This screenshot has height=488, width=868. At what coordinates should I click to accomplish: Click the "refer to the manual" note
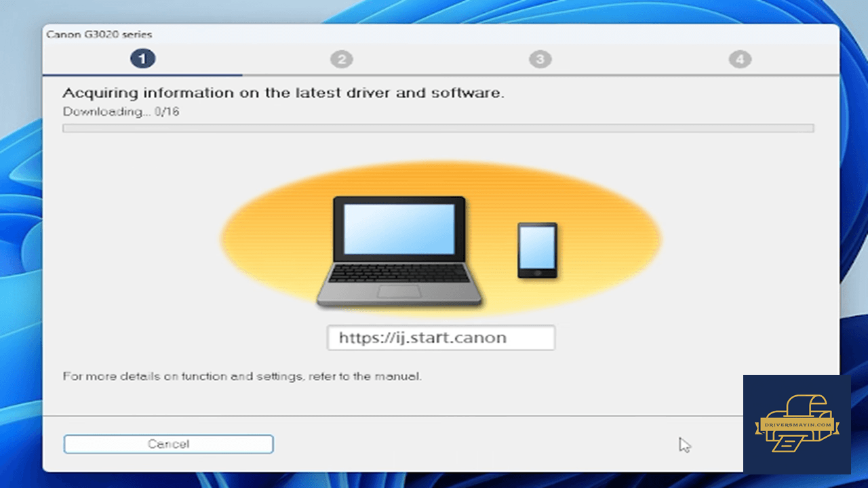(242, 375)
